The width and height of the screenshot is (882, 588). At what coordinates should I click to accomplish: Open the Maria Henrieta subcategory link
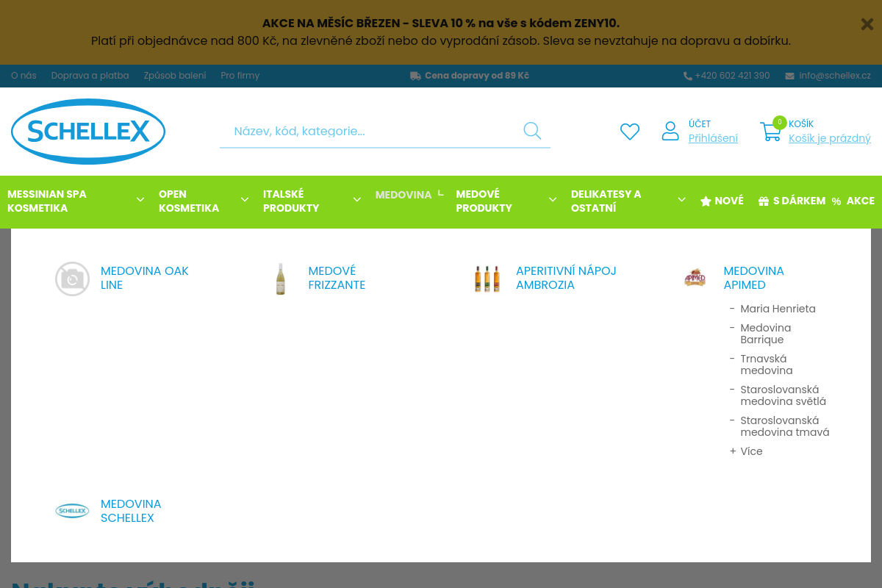[778, 309]
